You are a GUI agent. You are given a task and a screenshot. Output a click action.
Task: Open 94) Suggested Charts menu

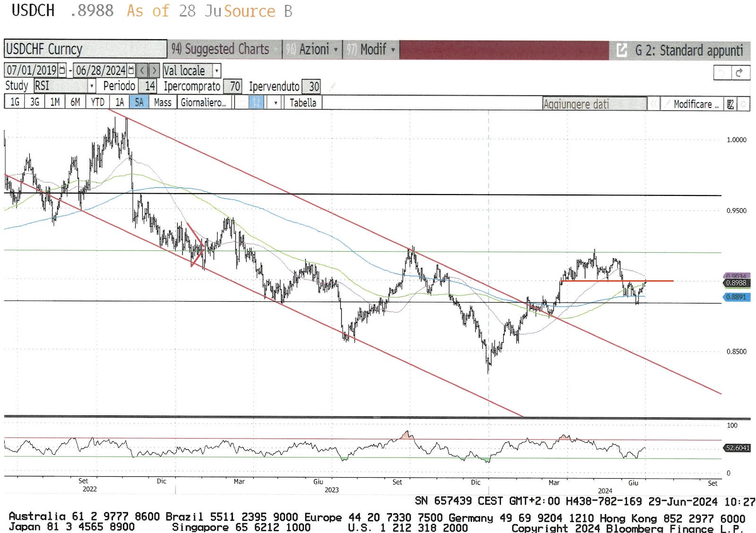pyautogui.click(x=225, y=49)
